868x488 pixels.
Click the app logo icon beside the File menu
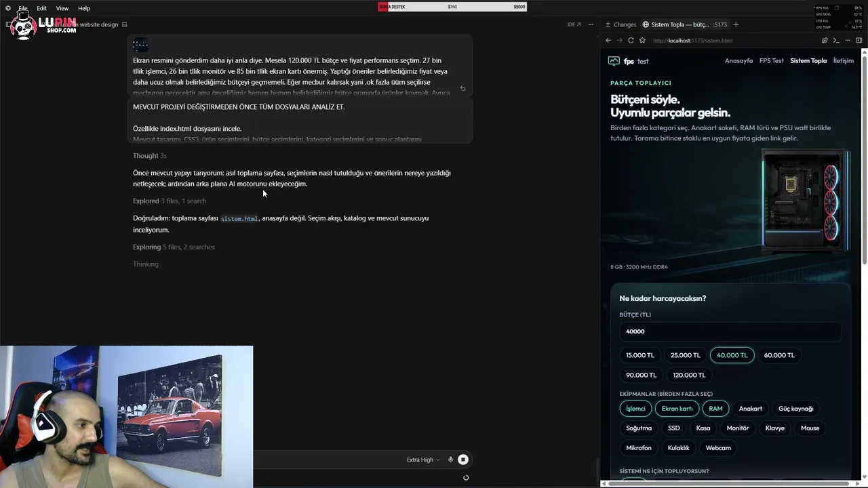pyautogui.click(x=8, y=8)
